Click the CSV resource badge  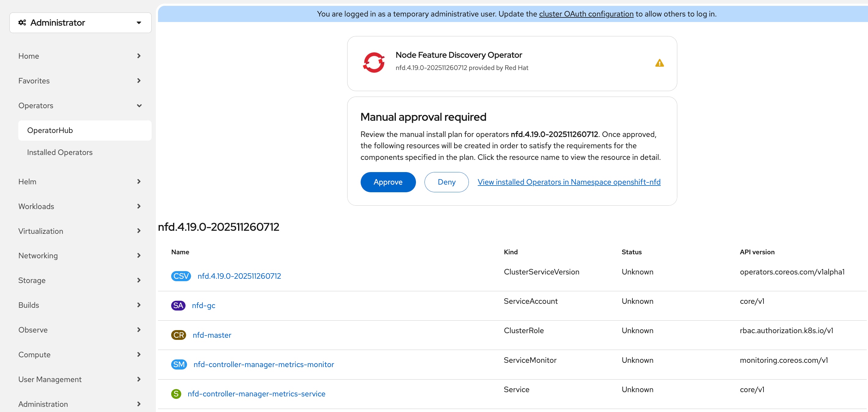(181, 276)
